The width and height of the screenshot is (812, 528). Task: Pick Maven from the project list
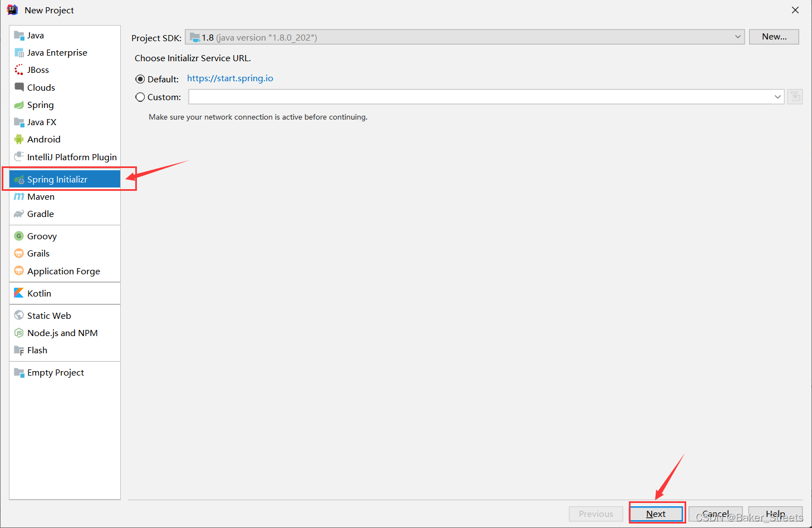coord(65,197)
